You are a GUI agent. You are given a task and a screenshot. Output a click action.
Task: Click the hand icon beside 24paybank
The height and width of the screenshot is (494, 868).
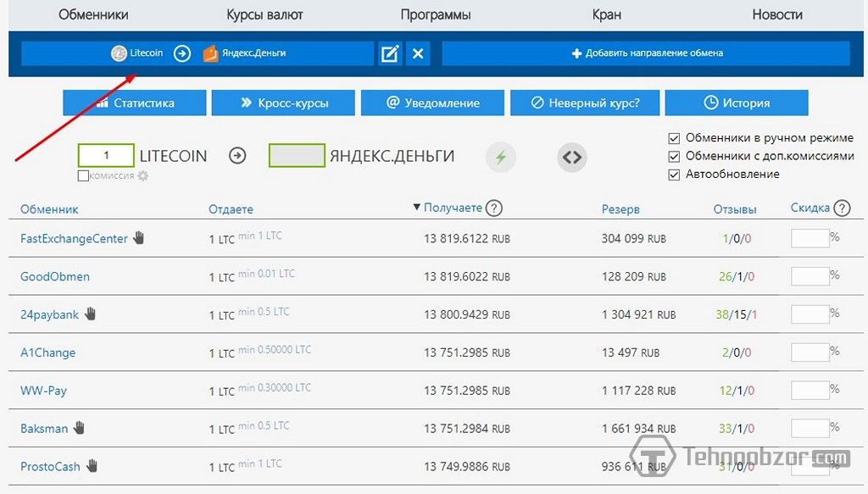click(x=90, y=314)
